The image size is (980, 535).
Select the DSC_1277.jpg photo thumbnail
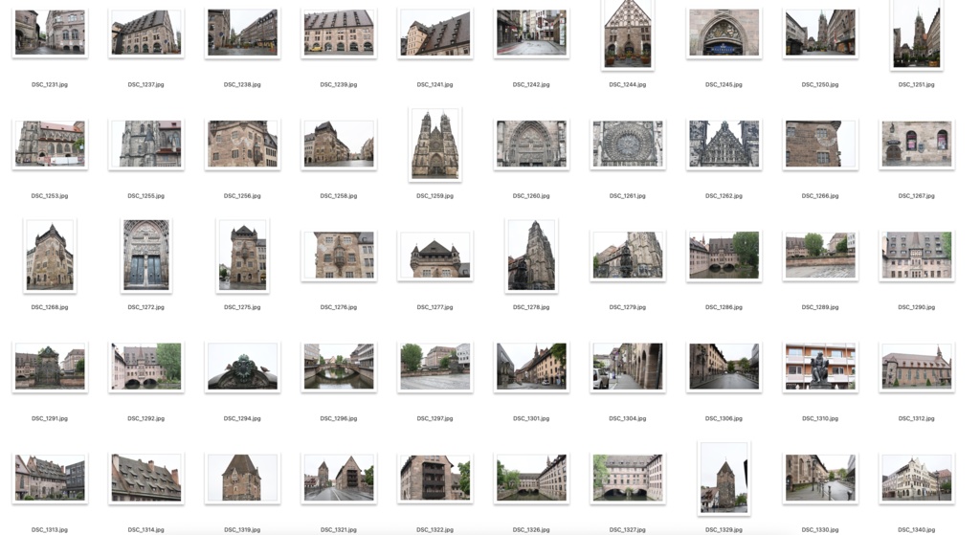click(x=435, y=256)
